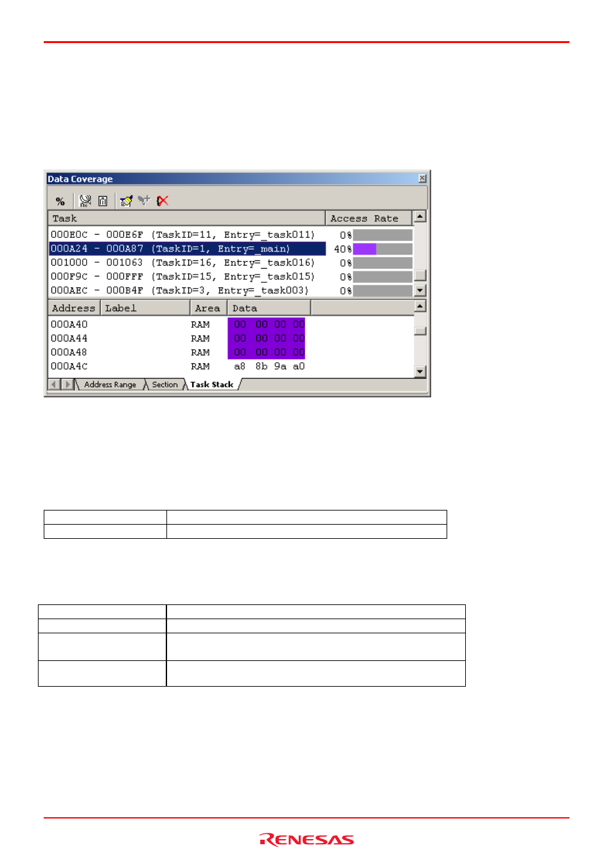
Task: Click the Task column header
Action: (186, 218)
